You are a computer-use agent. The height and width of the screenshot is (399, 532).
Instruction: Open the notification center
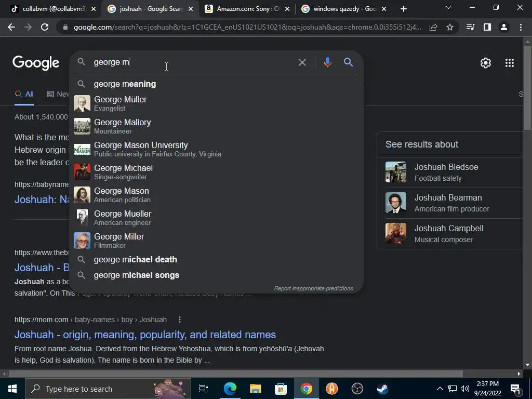516,389
